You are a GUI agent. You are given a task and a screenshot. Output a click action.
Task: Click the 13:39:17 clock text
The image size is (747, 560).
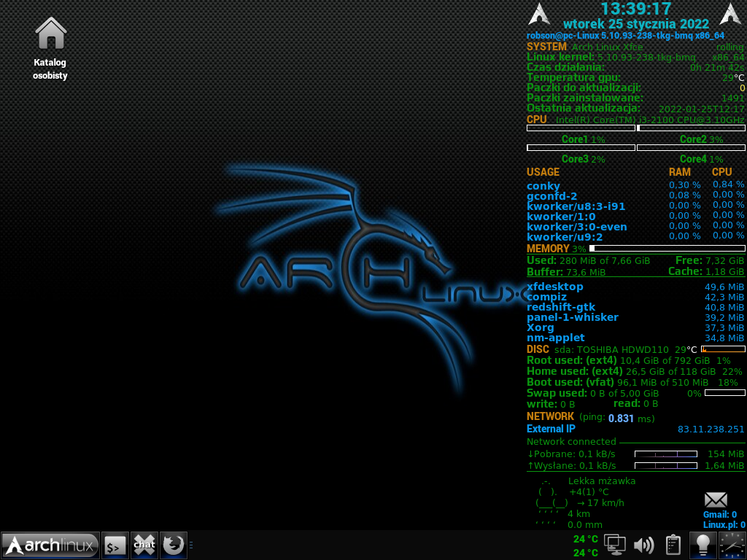click(x=636, y=9)
